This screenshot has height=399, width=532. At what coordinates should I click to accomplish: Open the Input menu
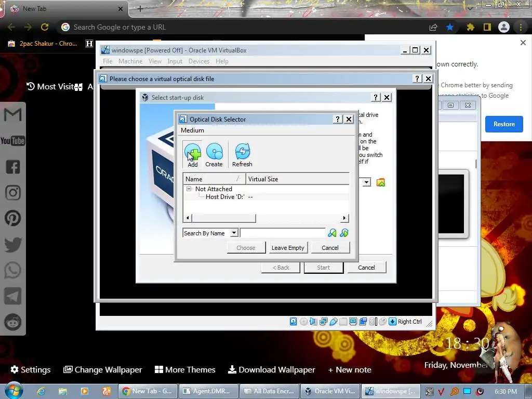(175, 61)
